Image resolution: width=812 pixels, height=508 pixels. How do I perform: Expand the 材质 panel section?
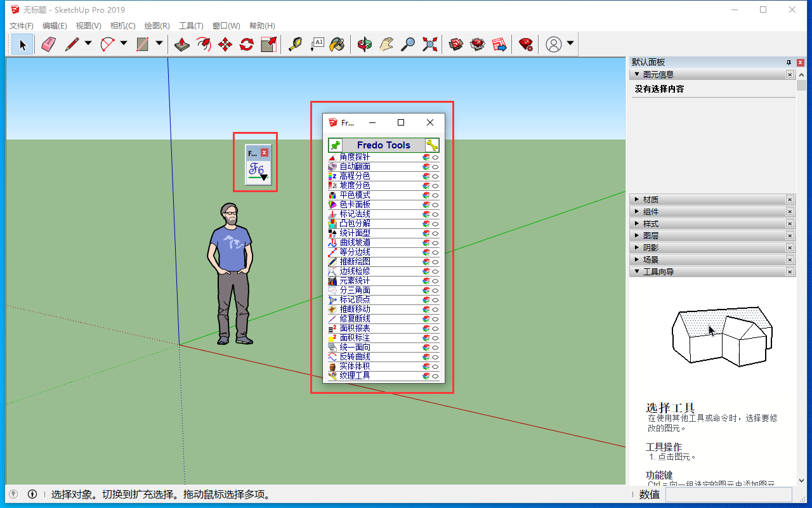[x=651, y=200]
